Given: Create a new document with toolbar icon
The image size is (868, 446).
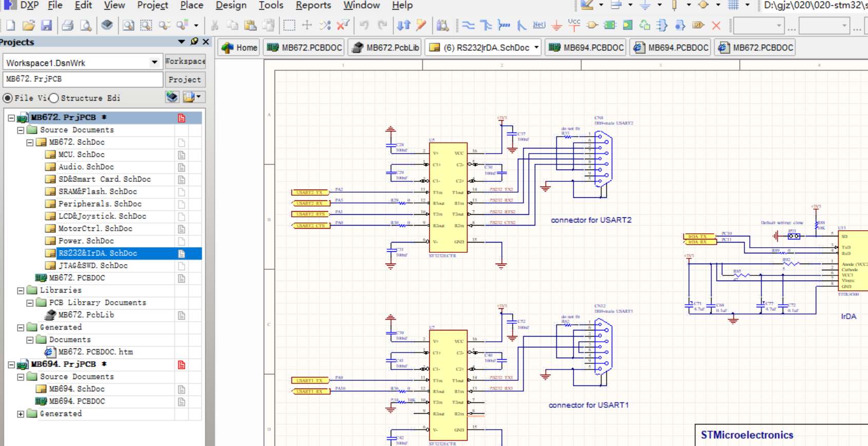Looking at the screenshot, I should click(x=11, y=25).
